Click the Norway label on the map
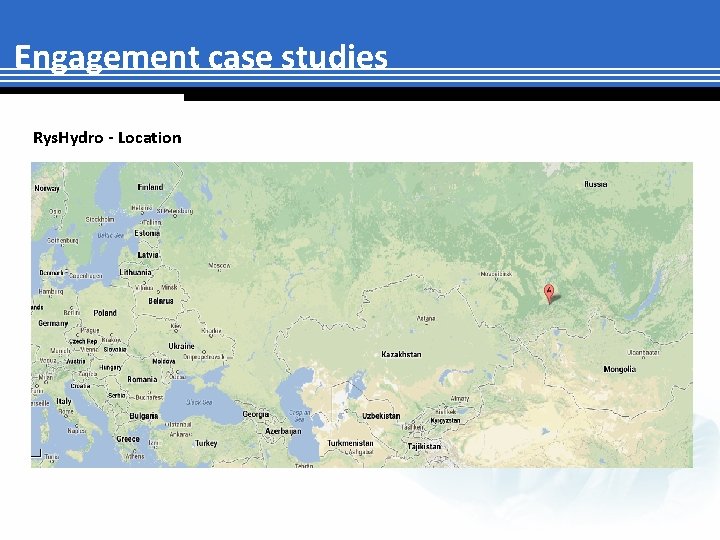 pyautogui.click(x=47, y=188)
